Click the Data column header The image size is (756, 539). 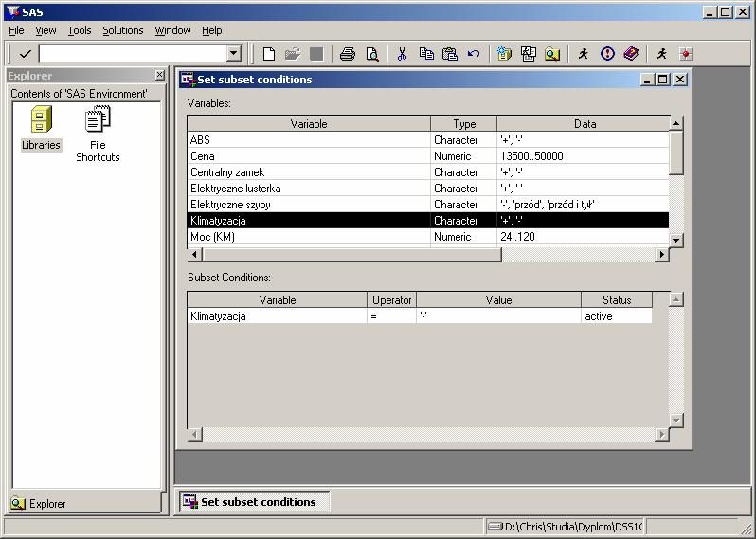(584, 124)
